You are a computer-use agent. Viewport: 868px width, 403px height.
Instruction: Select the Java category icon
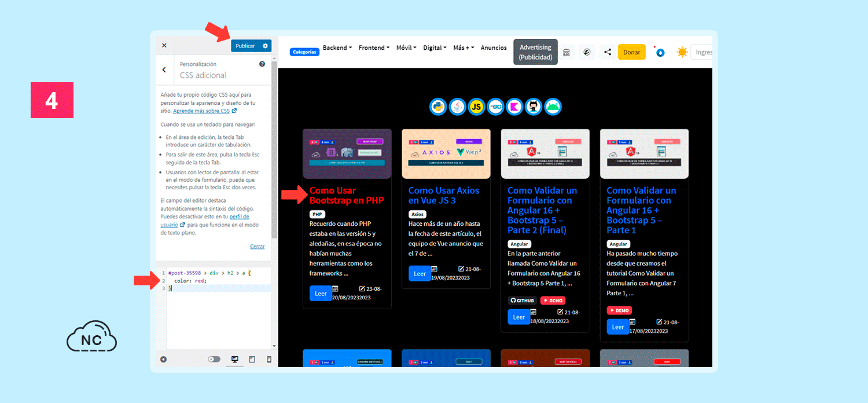pyautogui.click(x=457, y=107)
